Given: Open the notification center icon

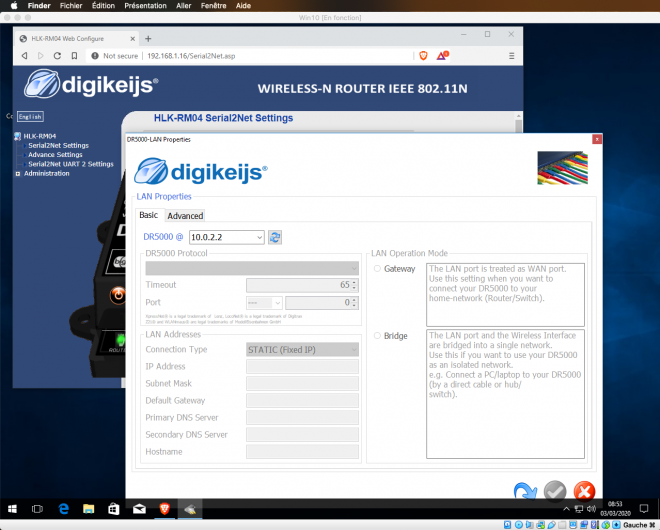Looking at the screenshot, I should [x=644, y=509].
